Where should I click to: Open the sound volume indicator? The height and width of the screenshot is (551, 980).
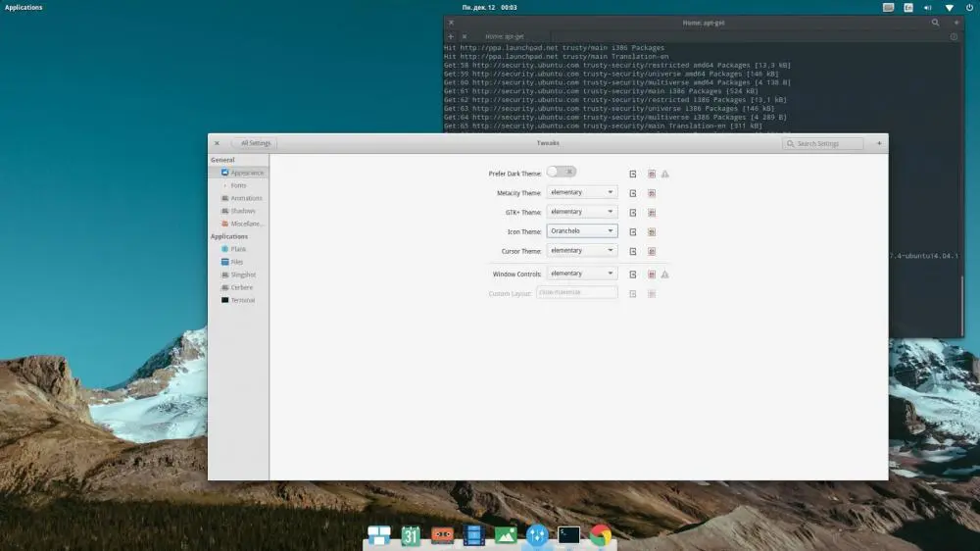(928, 8)
